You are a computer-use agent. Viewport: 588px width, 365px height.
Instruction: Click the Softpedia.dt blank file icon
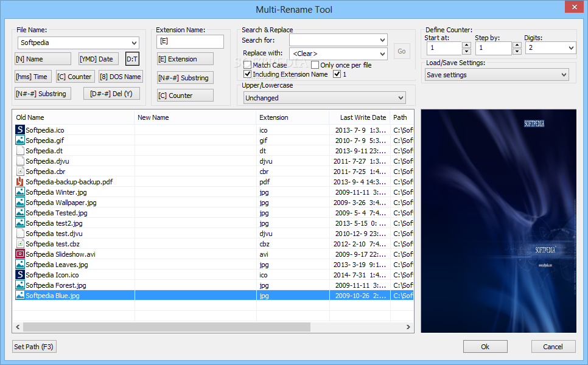20,151
